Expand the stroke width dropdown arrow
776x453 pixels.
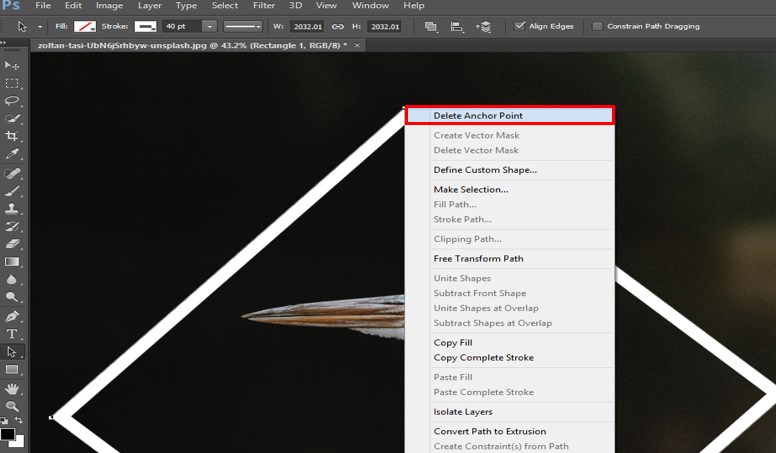click(x=210, y=27)
